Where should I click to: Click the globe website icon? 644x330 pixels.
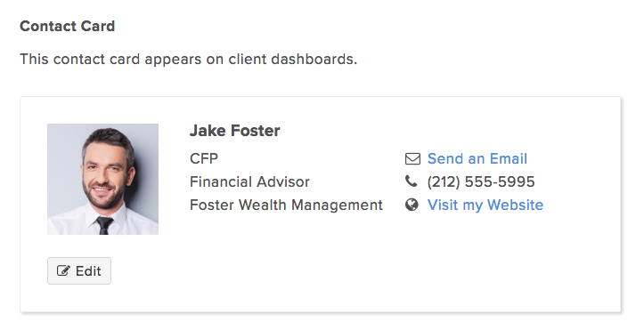pyautogui.click(x=412, y=205)
